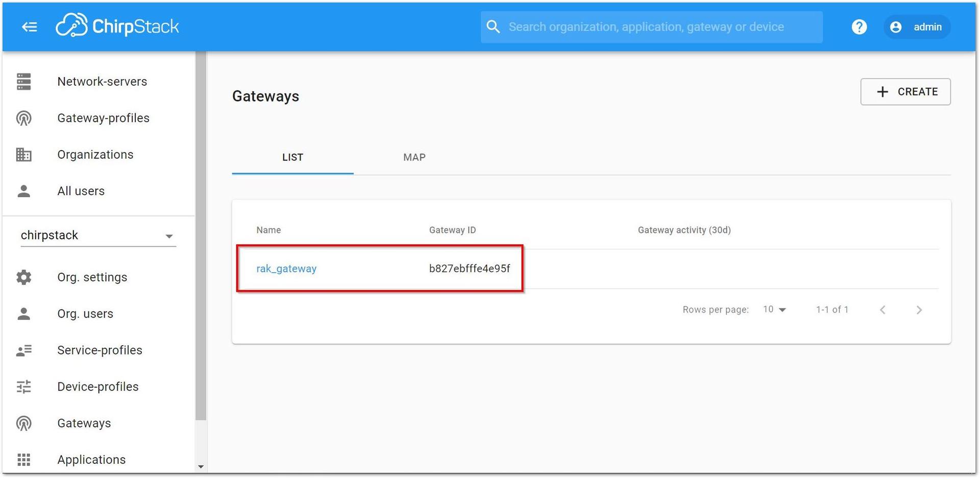Expand the chirpstack organization dropdown
980x478 pixels.
pos(98,235)
